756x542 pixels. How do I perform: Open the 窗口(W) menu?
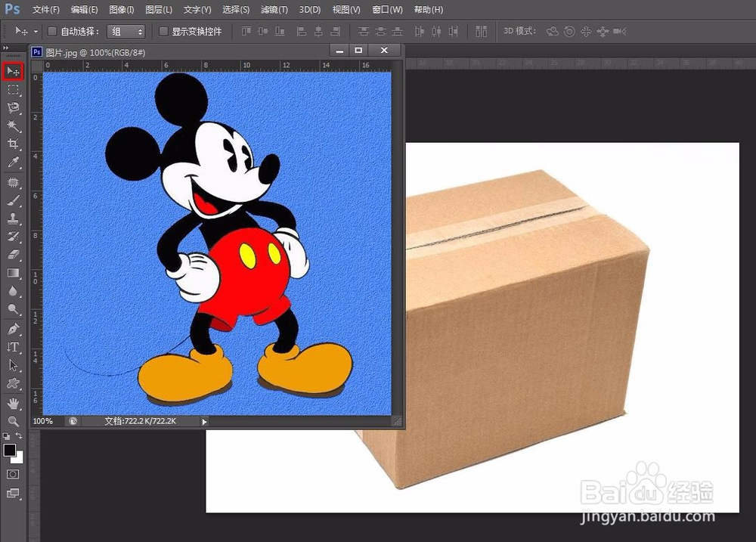387,10
